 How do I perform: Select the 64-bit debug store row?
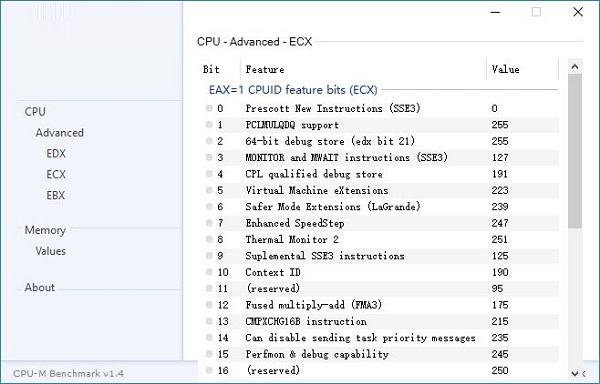pyautogui.click(x=382, y=141)
